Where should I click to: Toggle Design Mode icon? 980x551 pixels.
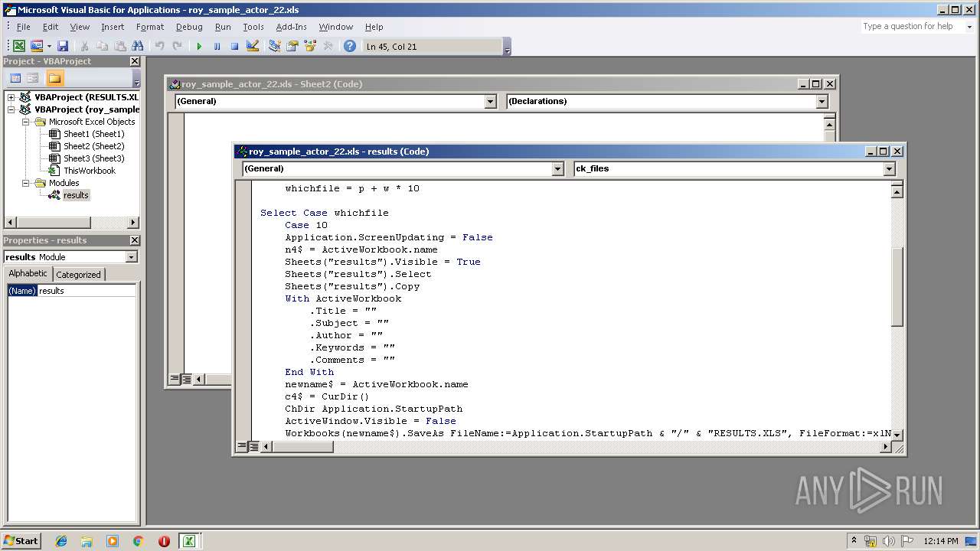(253, 46)
